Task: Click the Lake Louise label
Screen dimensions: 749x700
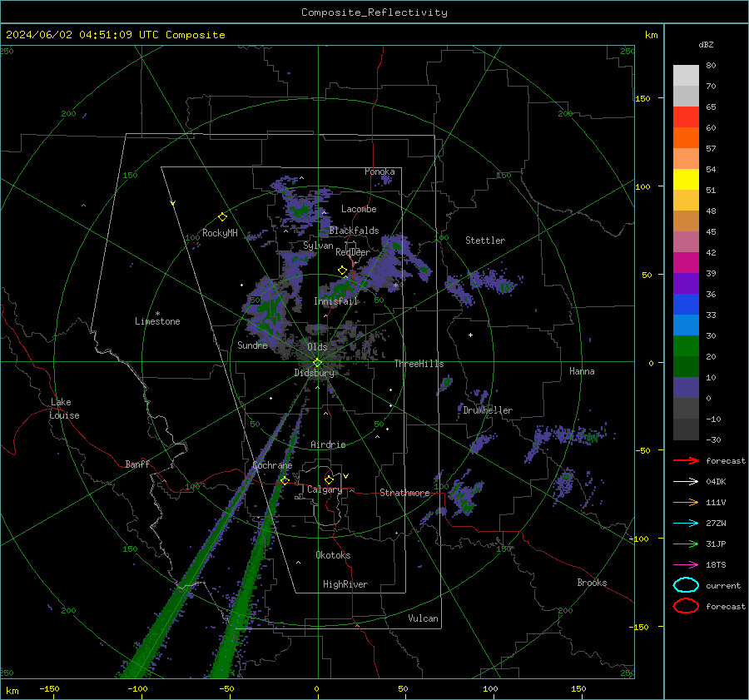Action: (64, 409)
